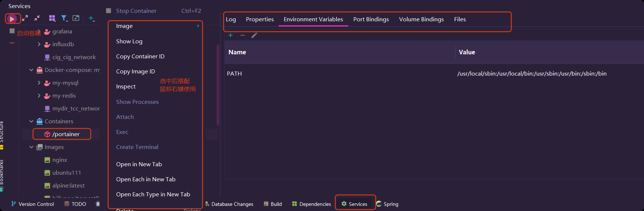This screenshot has width=644, height=211.
Task: Open the Bookmarks side tool window
Action: click(2, 175)
